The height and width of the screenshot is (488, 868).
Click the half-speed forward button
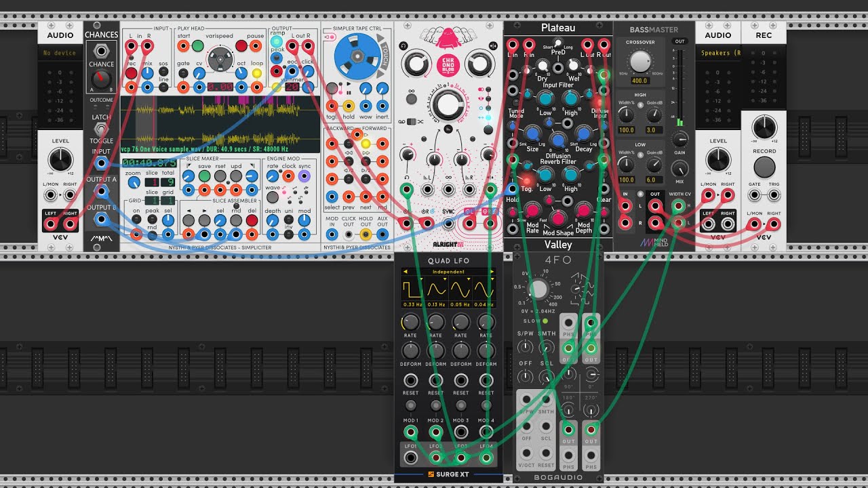coord(365,179)
